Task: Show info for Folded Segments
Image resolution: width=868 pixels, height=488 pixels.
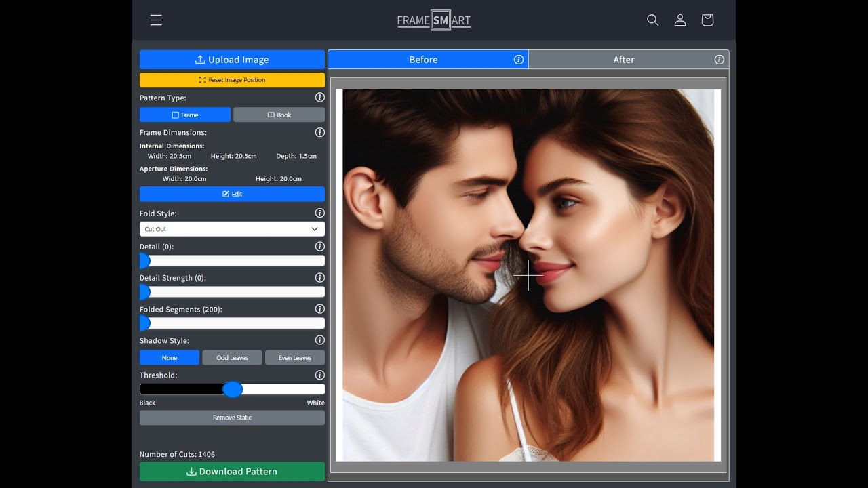Action: [320, 309]
